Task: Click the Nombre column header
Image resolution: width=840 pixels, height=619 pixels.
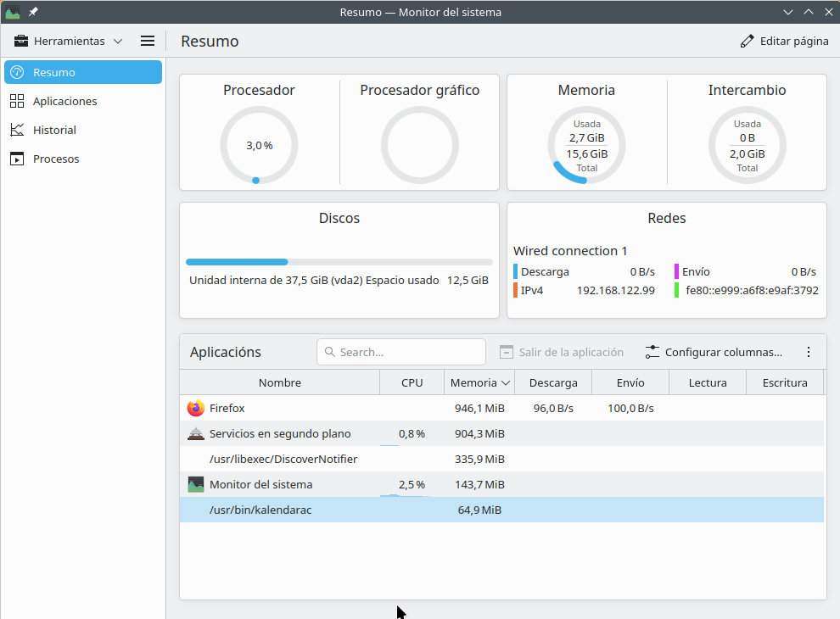Action: [279, 382]
